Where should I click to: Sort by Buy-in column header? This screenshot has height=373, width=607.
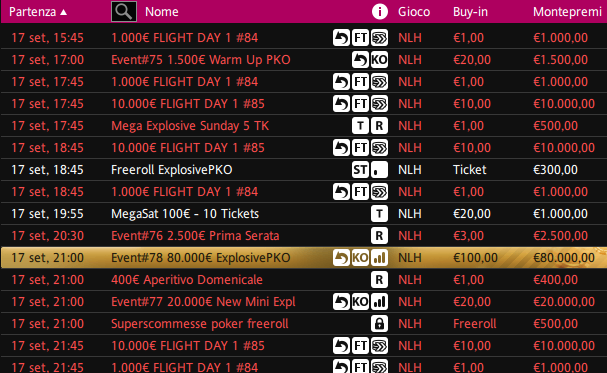click(470, 12)
